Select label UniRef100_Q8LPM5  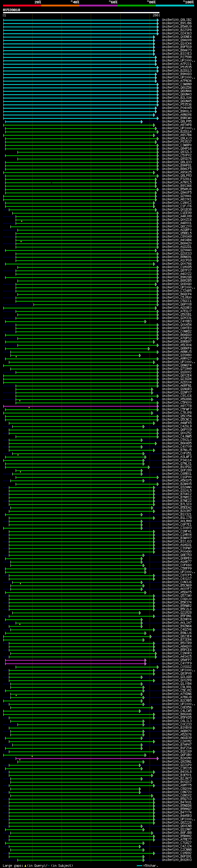click(177, 122)
